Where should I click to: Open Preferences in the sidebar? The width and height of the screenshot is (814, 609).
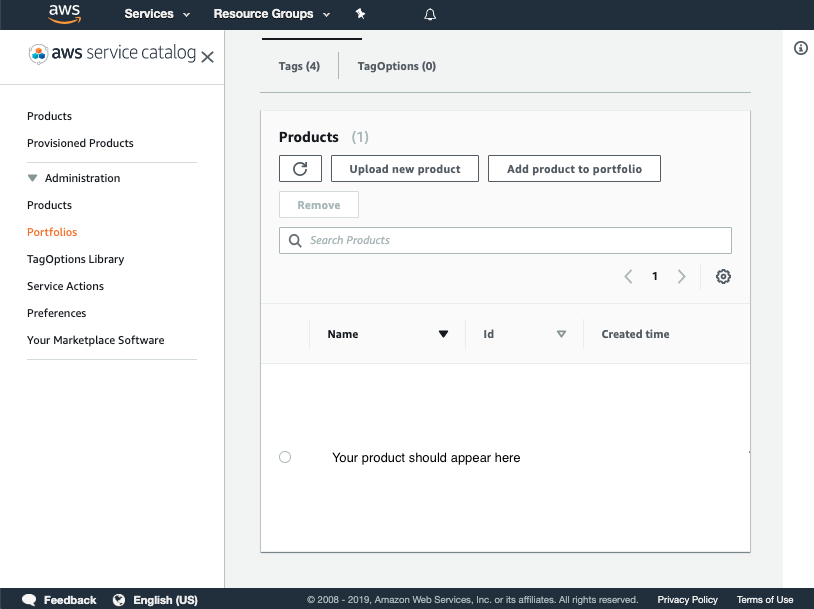(57, 313)
